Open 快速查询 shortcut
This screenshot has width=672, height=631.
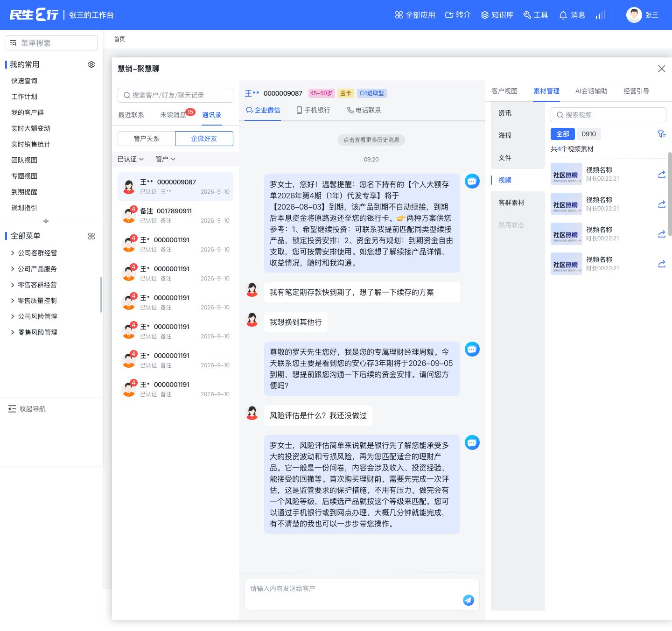tap(24, 81)
